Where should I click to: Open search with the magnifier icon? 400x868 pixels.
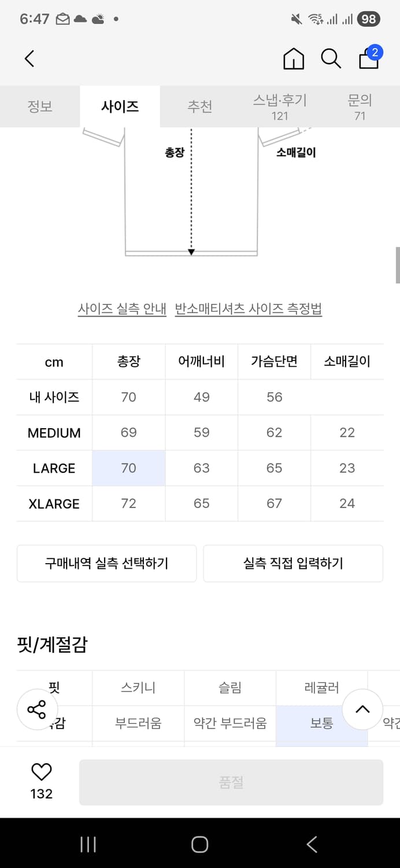click(x=331, y=58)
